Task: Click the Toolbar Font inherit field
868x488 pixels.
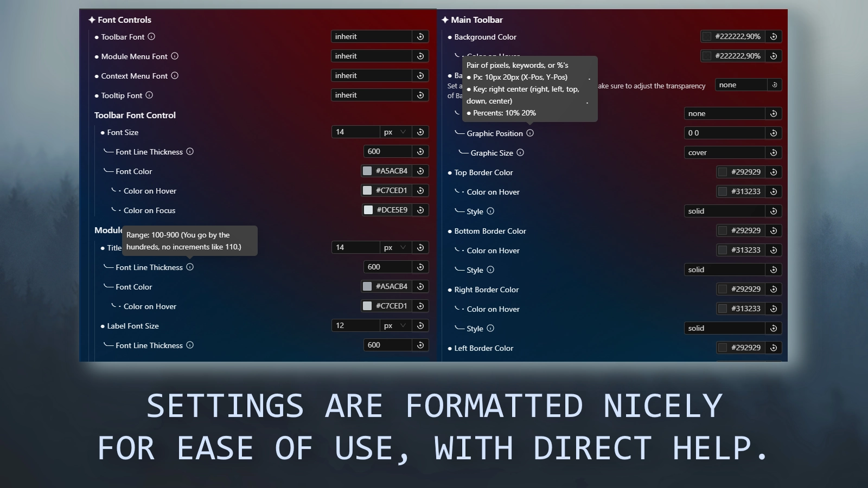Action: (x=372, y=37)
